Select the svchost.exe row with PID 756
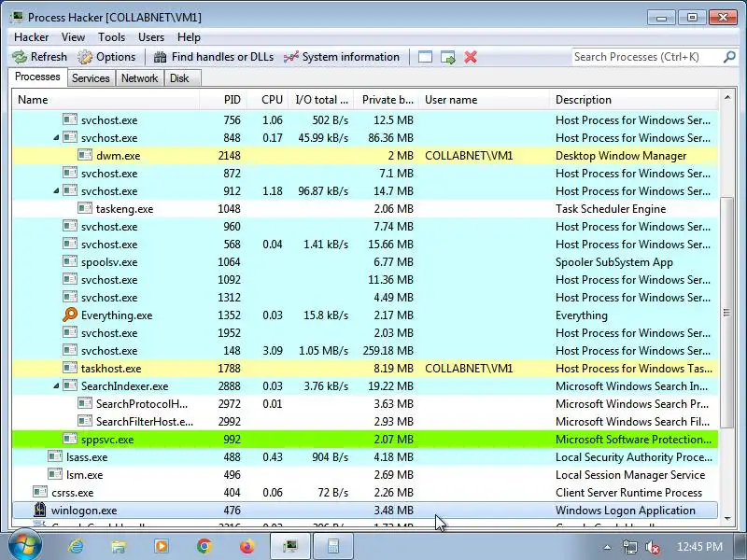 [x=365, y=120]
